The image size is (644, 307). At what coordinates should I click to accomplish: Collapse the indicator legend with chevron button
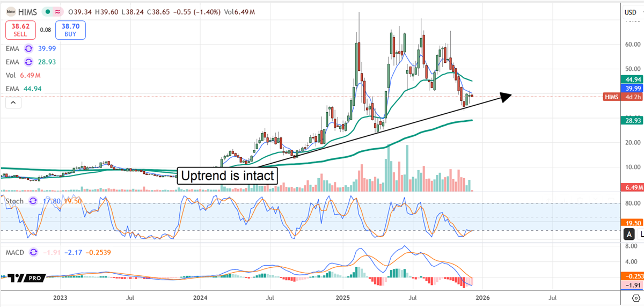13,103
